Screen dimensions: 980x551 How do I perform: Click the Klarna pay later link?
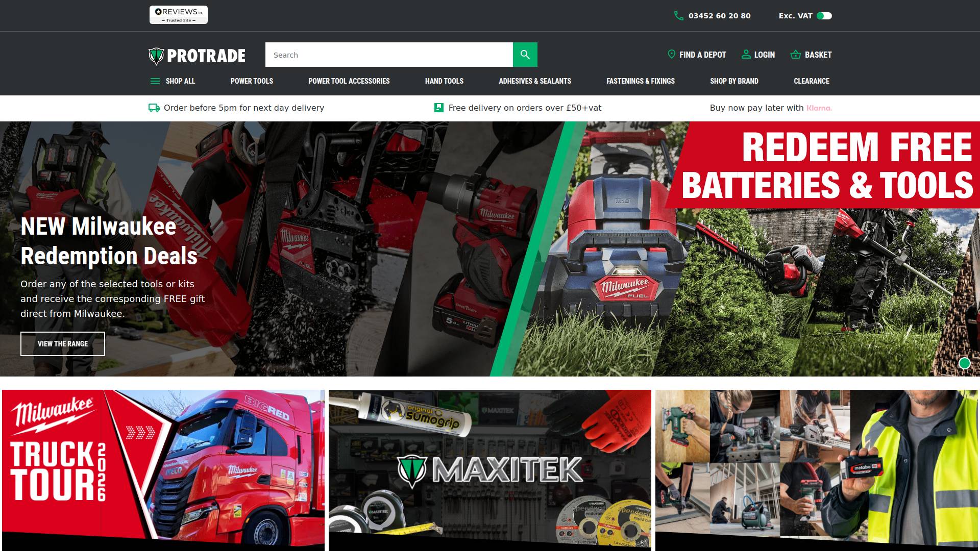[819, 108]
